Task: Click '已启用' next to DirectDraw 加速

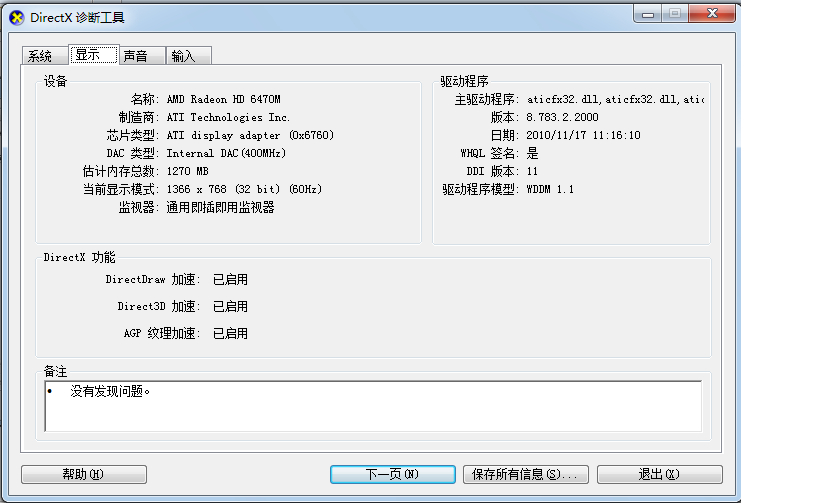Action: (230, 279)
